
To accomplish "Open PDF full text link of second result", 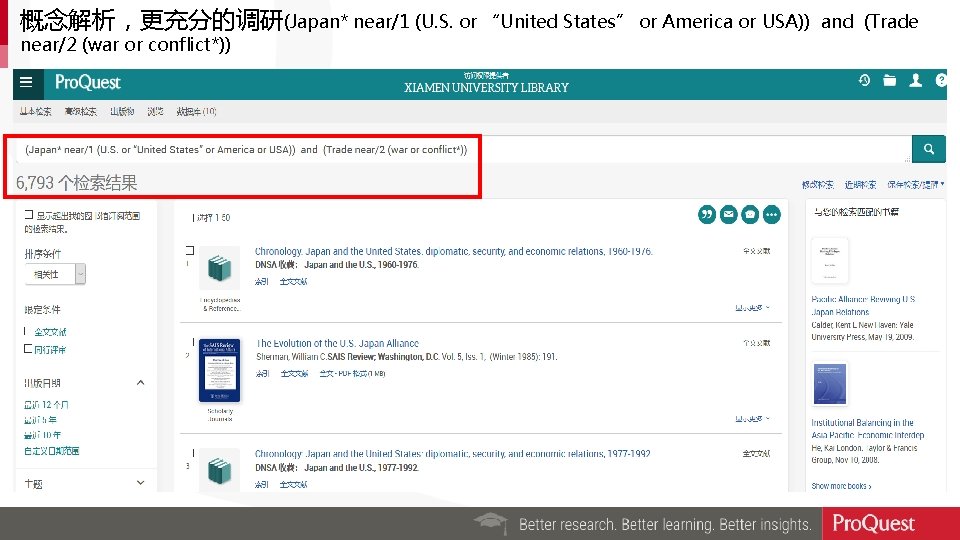I will pos(353,373).
